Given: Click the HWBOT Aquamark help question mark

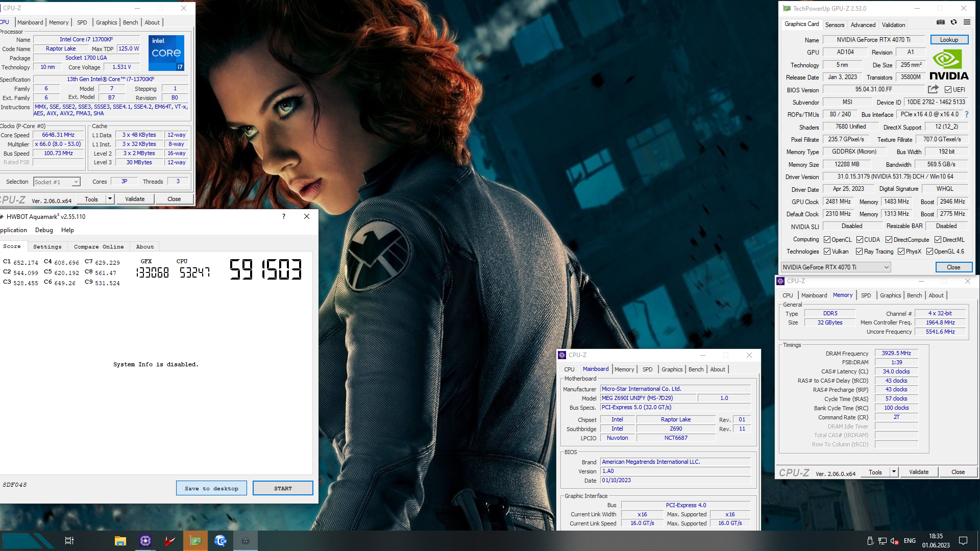Looking at the screenshot, I should pos(284,216).
